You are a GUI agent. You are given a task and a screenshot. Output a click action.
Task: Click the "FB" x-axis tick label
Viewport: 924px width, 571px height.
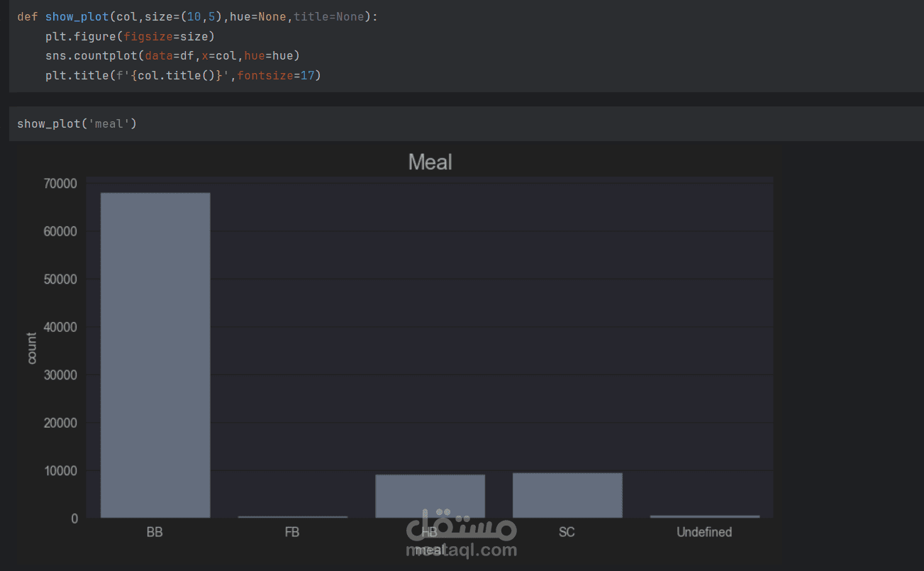pos(291,532)
